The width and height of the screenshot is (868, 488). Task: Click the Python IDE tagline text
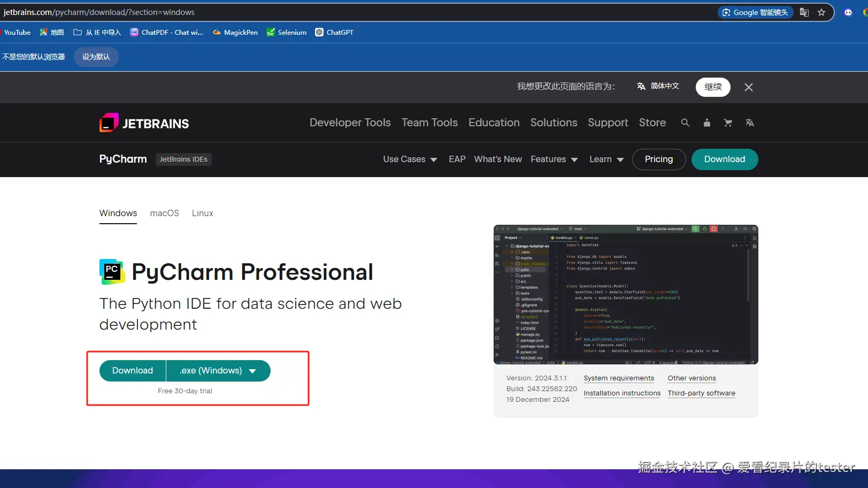(250, 314)
